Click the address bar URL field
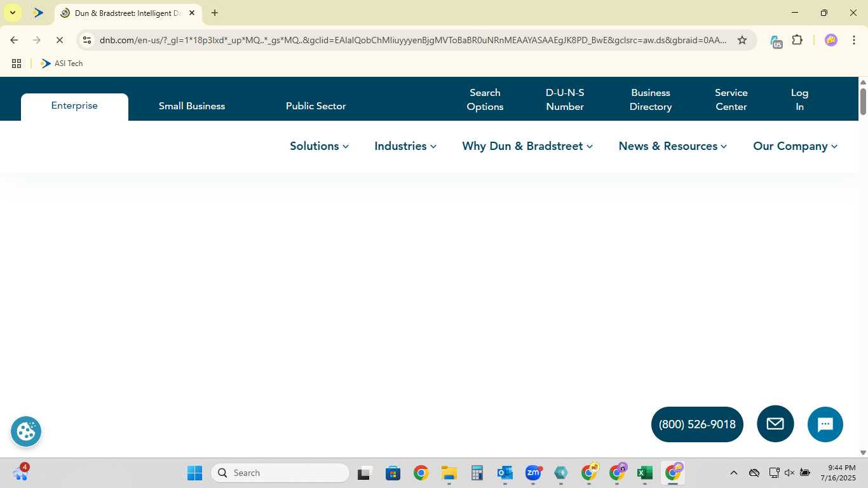This screenshot has height=488, width=868. (x=413, y=40)
